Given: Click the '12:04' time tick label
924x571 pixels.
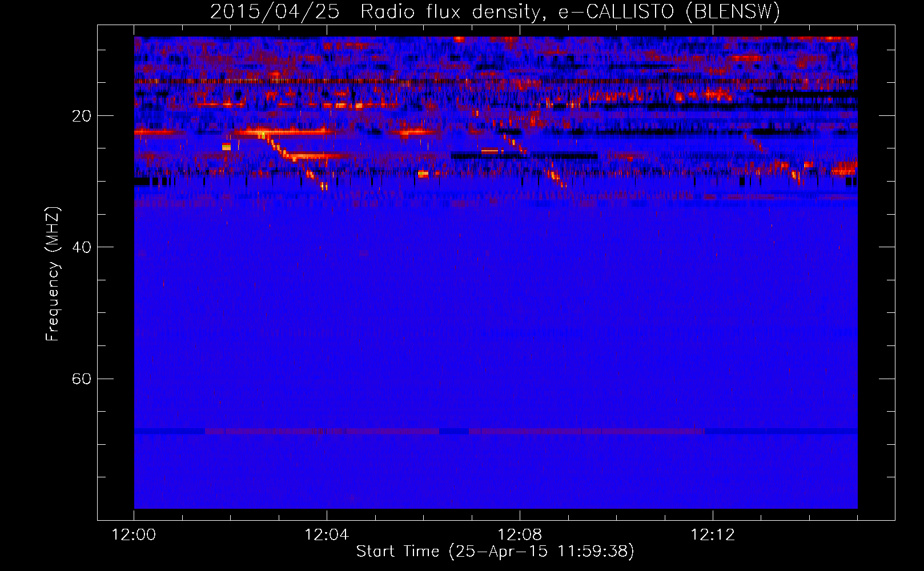Looking at the screenshot, I should click(327, 535).
